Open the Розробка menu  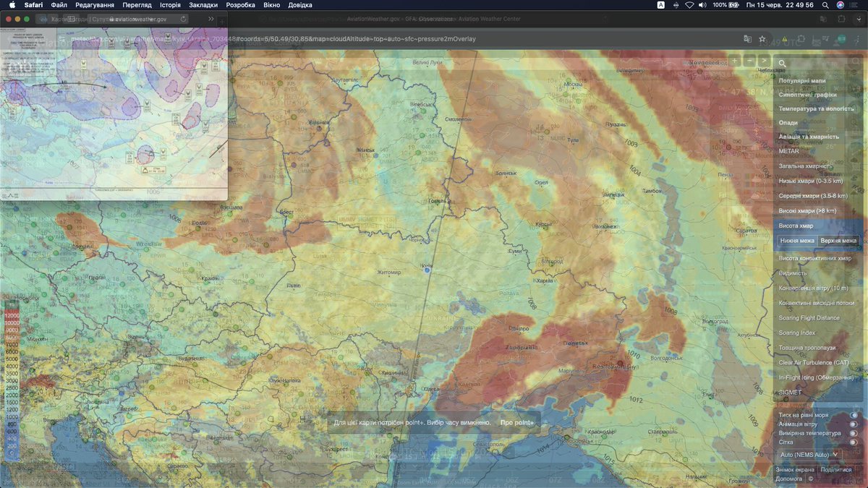[x=240, y=5]
